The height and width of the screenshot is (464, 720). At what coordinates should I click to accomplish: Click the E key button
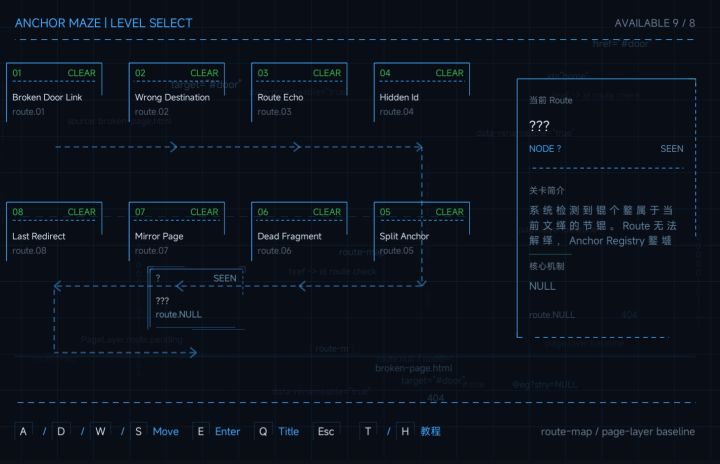click(x=201, y=431)
